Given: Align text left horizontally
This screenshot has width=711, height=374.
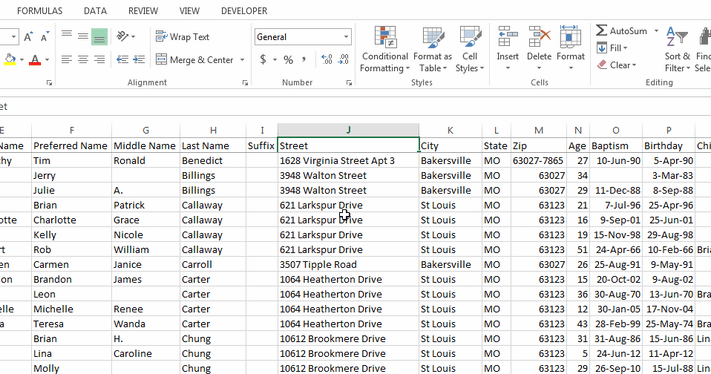Looking at the screenshot, I should click(67, 60).
